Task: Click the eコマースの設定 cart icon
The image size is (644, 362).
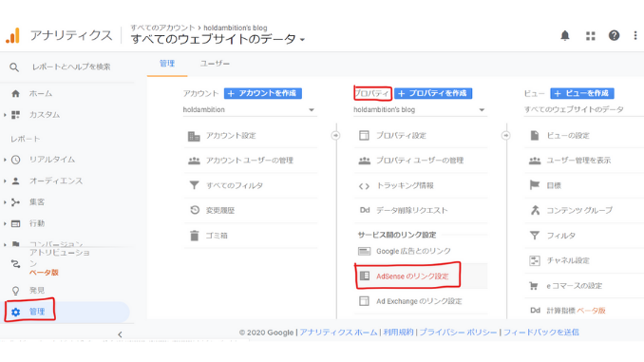Action: [534, 286]
